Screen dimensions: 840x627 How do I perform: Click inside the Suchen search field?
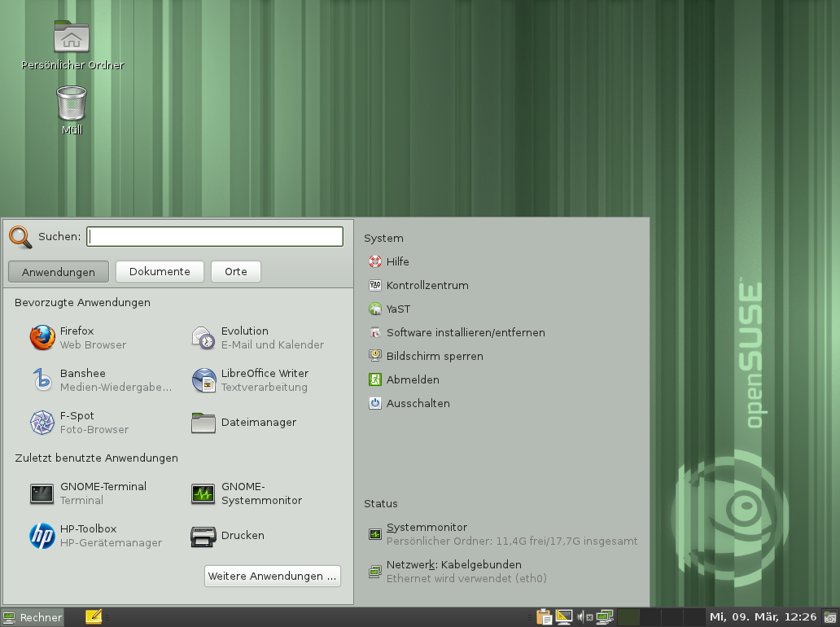click(214, 236)
